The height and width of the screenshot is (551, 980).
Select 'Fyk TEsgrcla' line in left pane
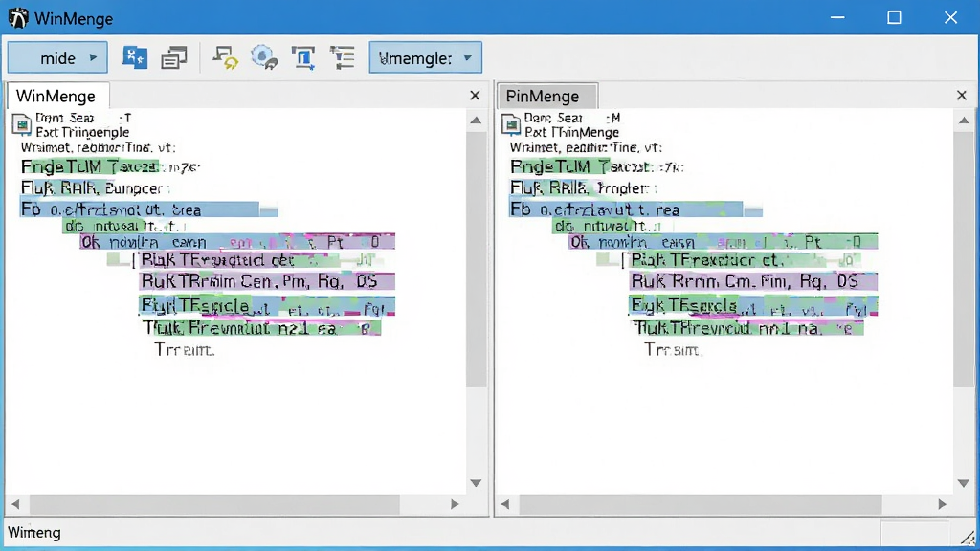[267, 306]
